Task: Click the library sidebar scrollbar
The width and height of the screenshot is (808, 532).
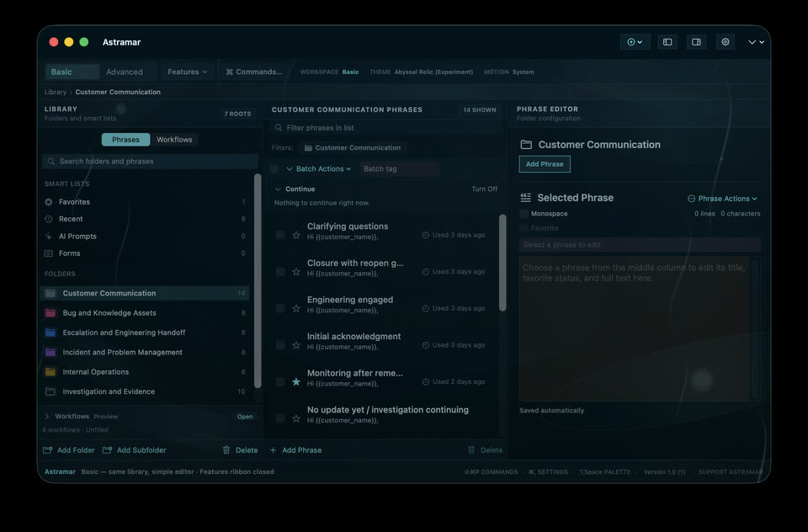Action: (x=258, y=281)
